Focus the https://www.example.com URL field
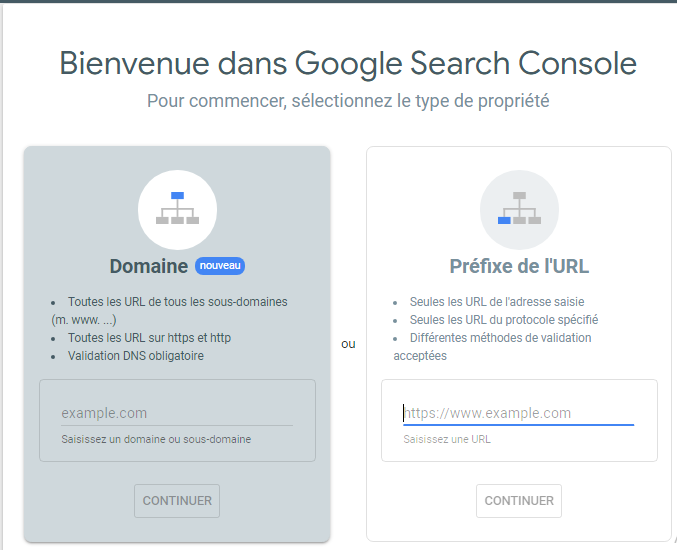The height and width of the screenshot is (550, 677). click(x=519, y=413)
